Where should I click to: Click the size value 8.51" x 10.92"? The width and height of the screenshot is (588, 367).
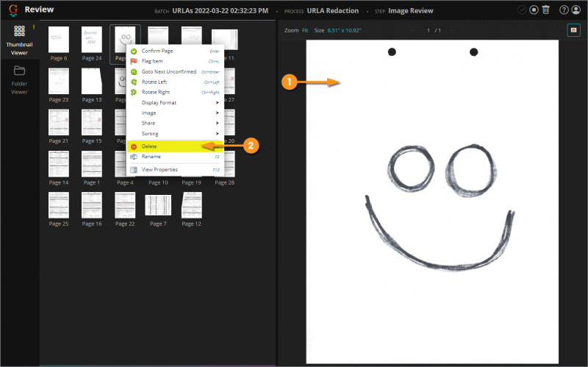[344, 30]
